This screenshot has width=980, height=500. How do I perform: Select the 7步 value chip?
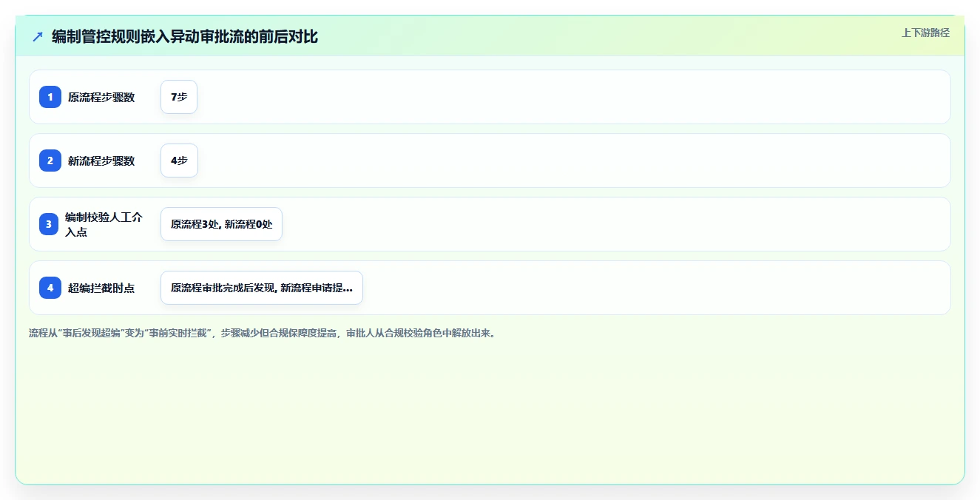pyautogui.click(x=179, y=97)
